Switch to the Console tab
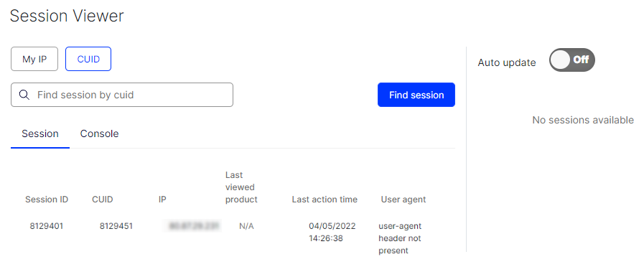Image resolution: width=644 pixels, height=267 pixels. tap(99, 133)
